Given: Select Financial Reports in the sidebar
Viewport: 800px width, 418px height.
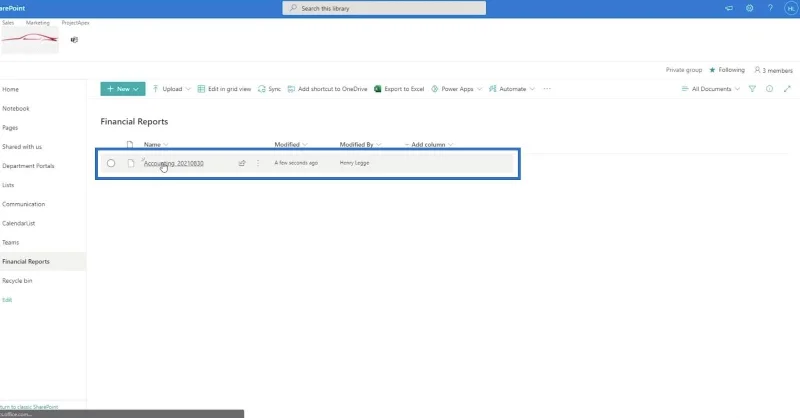Looking at the screenshot, I should tap(26, 262).
